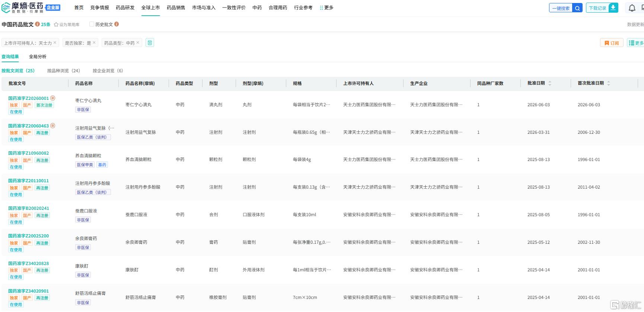
Task: Remove the 药品类型: 中药 filter
Action: pos(137,42)
